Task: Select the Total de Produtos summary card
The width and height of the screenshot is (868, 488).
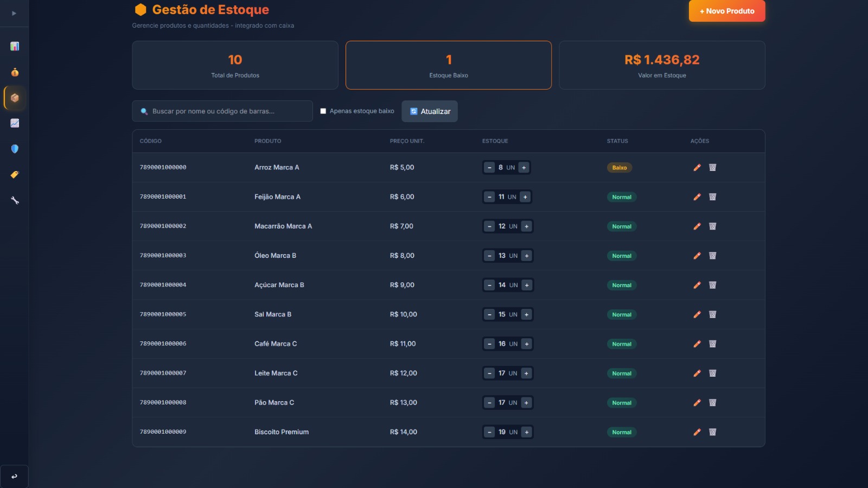Action: [235, 65]
